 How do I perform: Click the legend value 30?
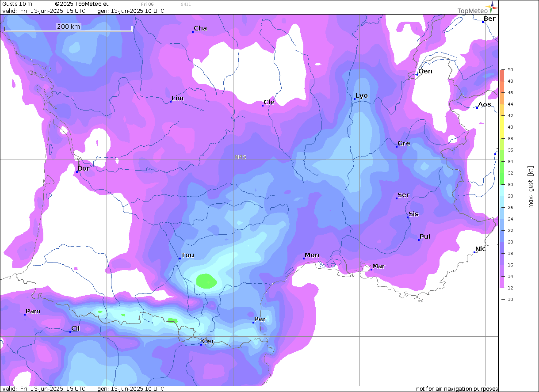pyautogui.click(x=510, y=185)
